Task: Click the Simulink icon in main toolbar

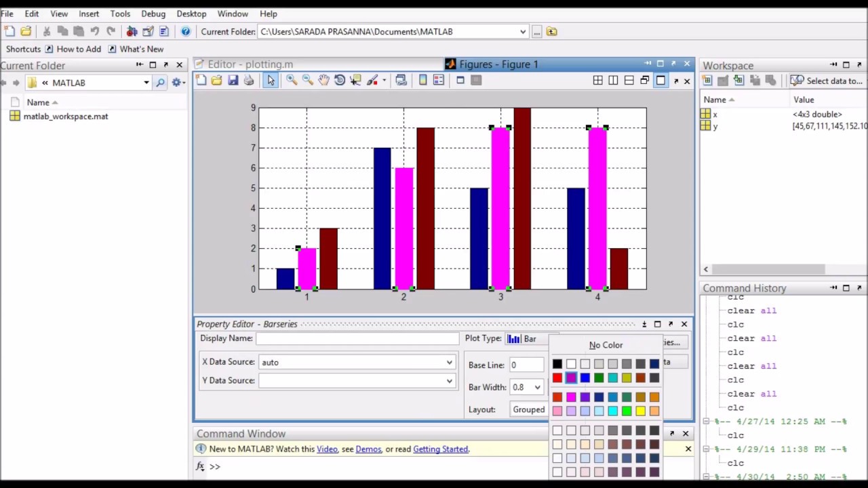Action: (132, 31)
